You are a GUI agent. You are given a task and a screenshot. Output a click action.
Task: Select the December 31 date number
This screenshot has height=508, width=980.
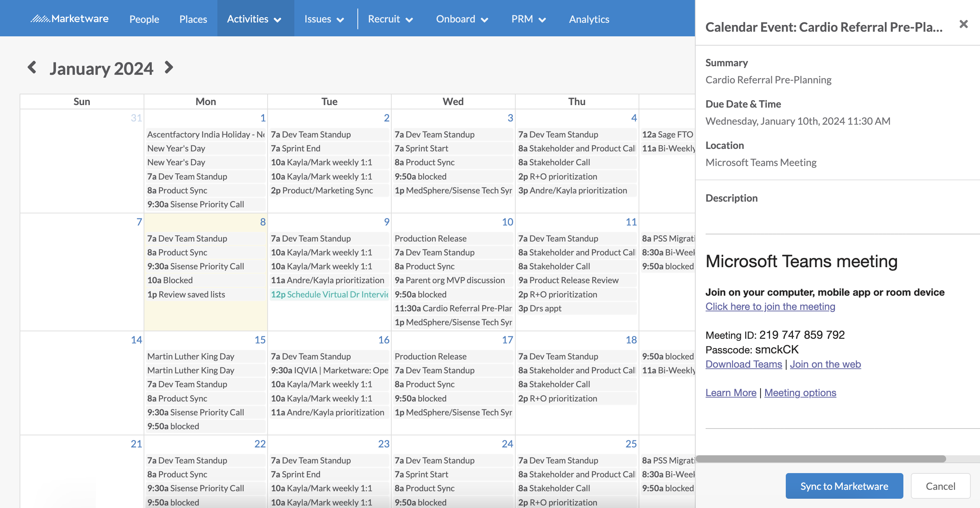136,118
